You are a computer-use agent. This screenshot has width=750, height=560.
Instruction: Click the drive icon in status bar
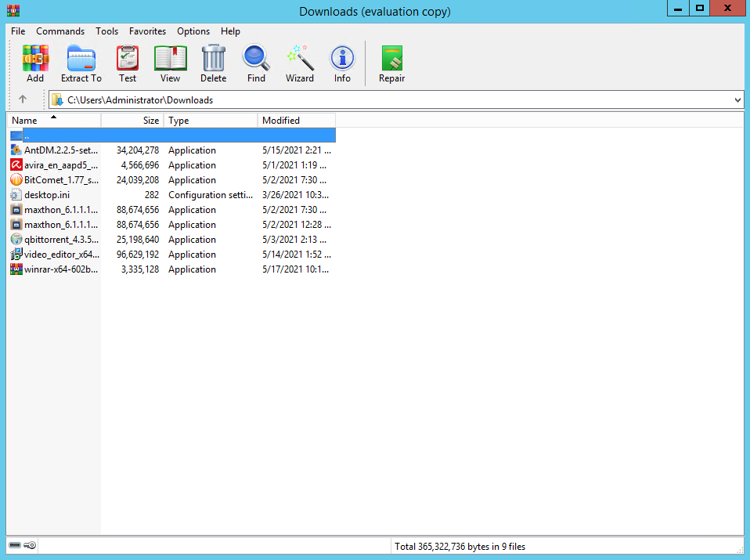[x=15, y=545]
